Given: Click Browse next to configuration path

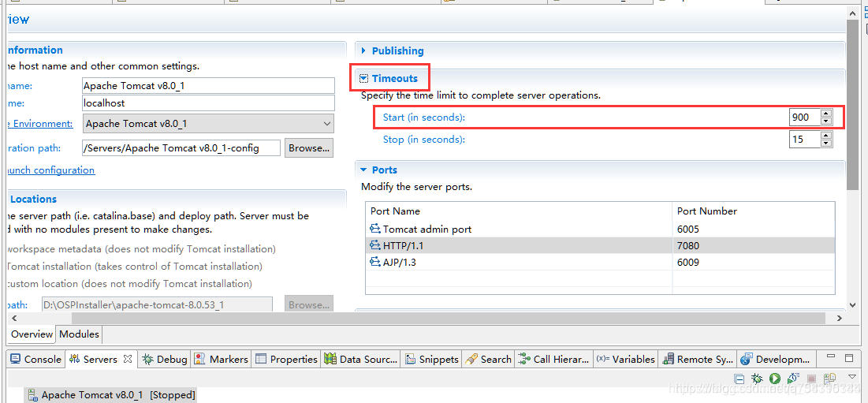Looking at the screenshot, I should (309, 147).
